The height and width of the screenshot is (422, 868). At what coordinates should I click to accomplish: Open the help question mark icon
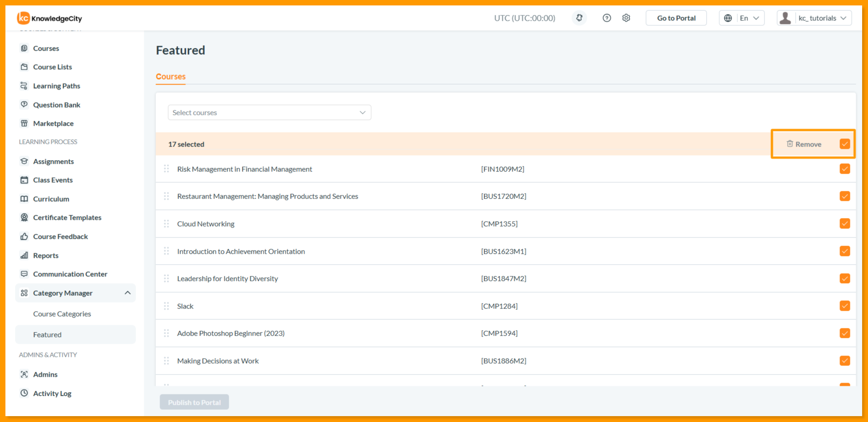click(x=607, y=18)
